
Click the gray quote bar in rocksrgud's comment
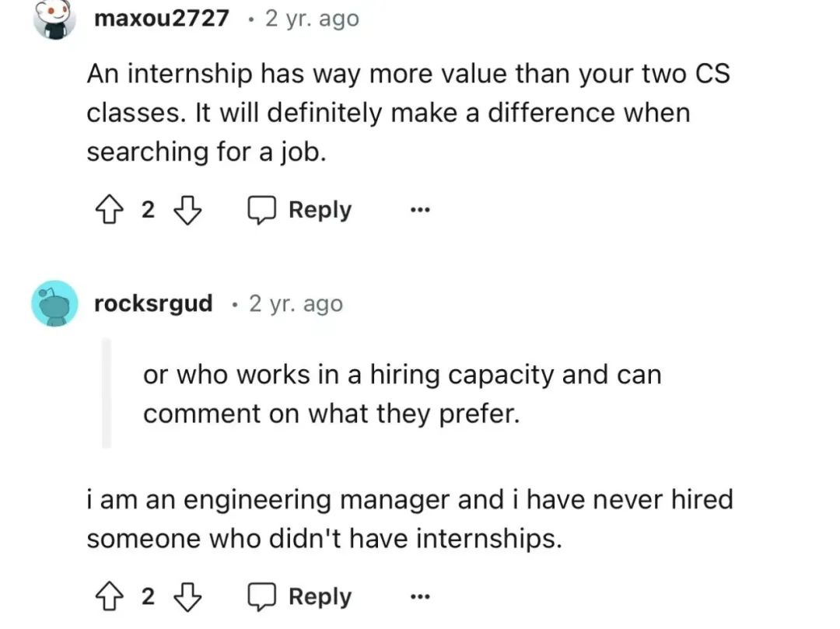coord(107,393)
